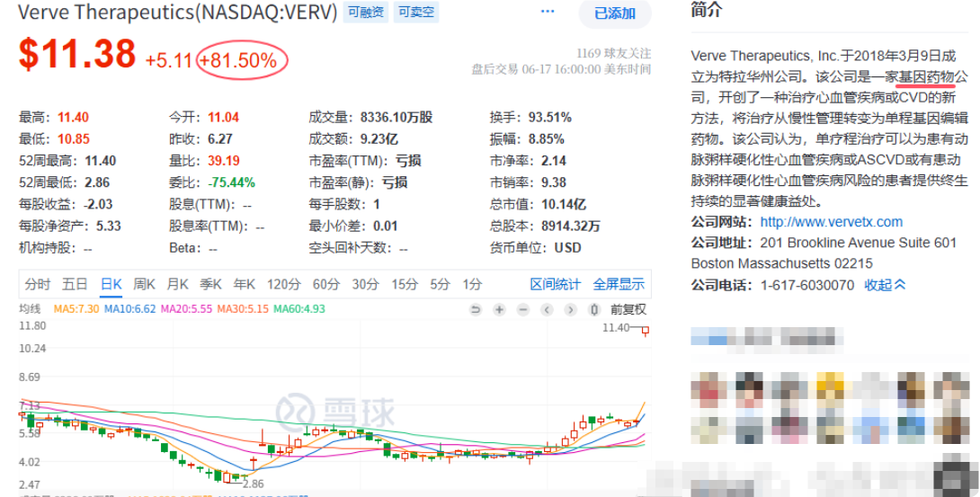Select the 日K chart tab
Screen dimensions: 980x497
(x=111, y=285)
